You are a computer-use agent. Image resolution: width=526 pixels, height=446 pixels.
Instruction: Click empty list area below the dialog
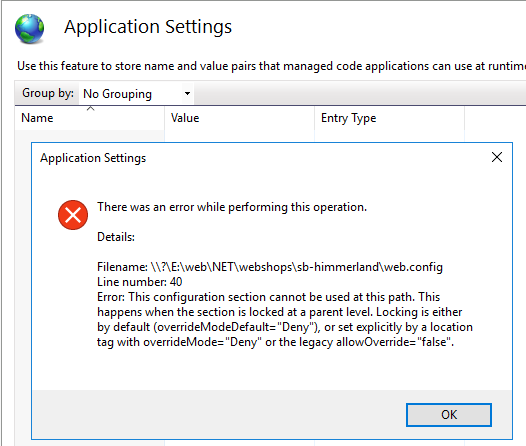[x=268, y=443]
